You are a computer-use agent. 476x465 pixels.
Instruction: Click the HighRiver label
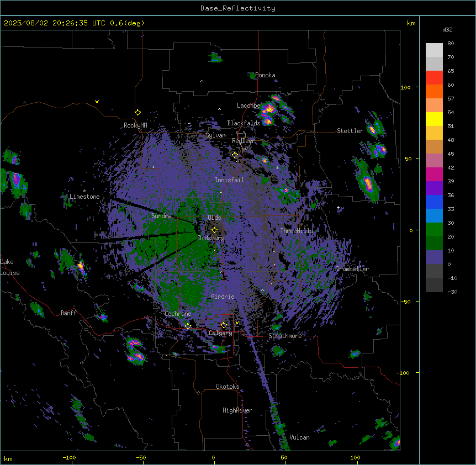coord(237,410)
